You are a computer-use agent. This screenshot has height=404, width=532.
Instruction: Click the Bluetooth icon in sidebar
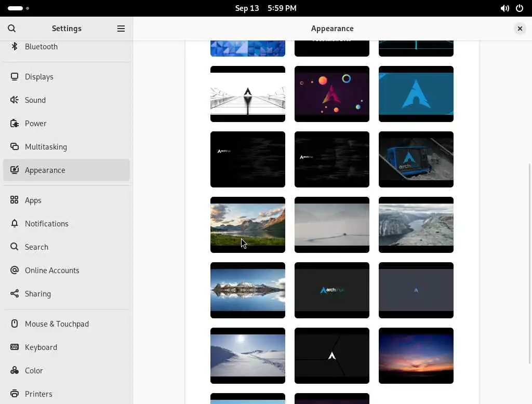tap(14, 46)
